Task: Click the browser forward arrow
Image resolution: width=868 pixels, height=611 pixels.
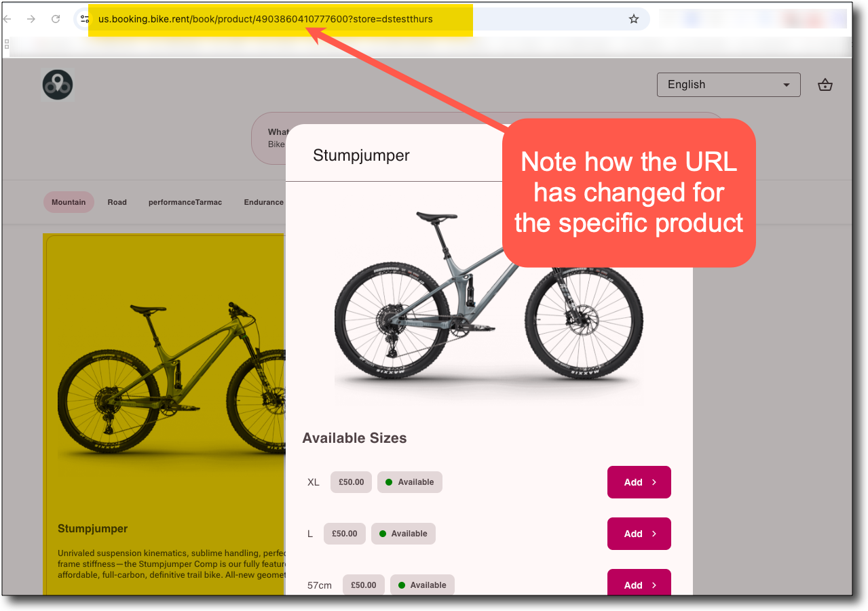Action: 31,19
